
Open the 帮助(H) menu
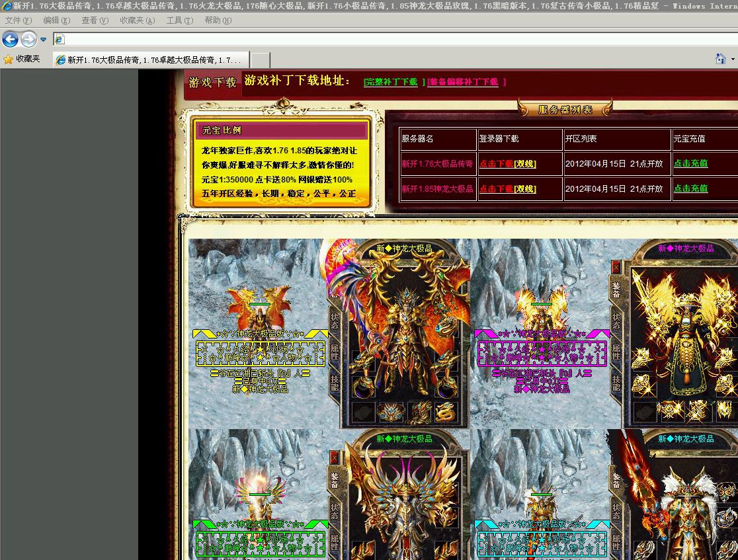coord(218,20)
